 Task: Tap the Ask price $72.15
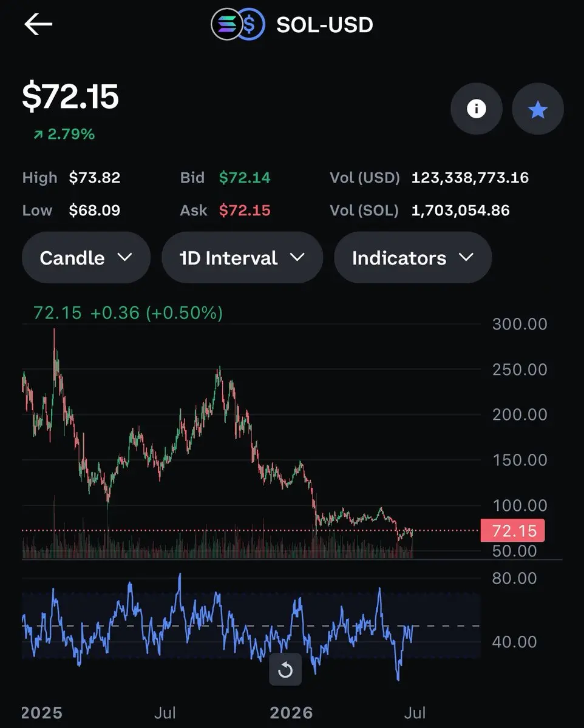tap(245, 211)
